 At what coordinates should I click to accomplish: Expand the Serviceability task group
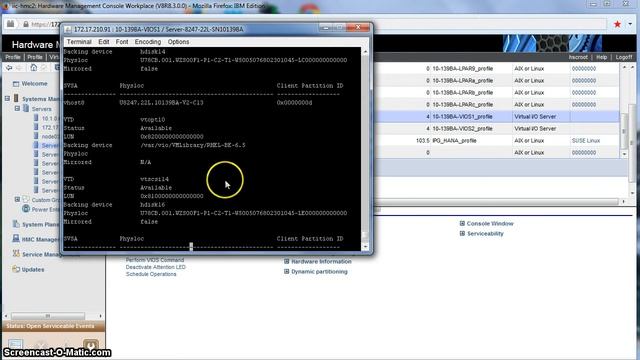tap(462, 233)
